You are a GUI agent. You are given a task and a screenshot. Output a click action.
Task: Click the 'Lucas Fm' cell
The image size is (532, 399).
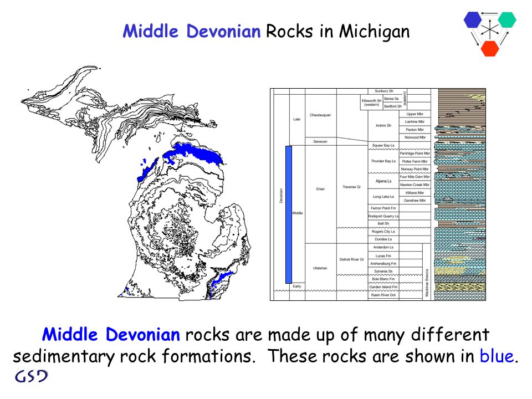click(x=383, y=256)
